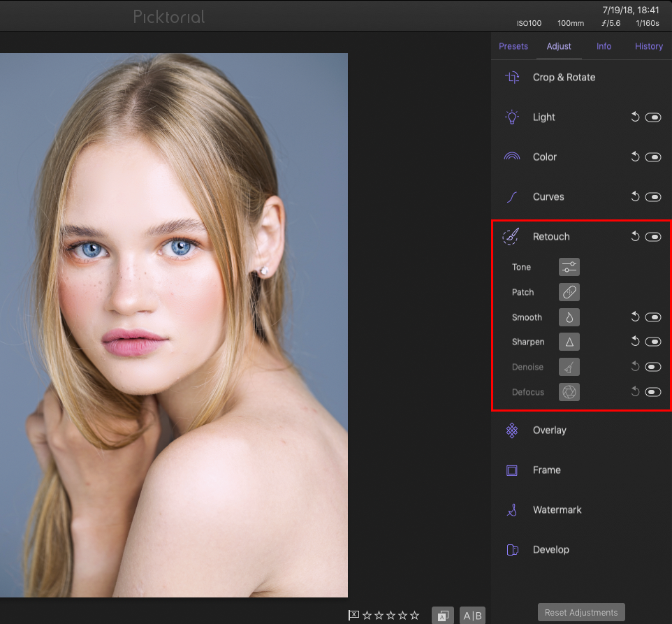
Task: Open the Color adjustment section
Action: 545,157
